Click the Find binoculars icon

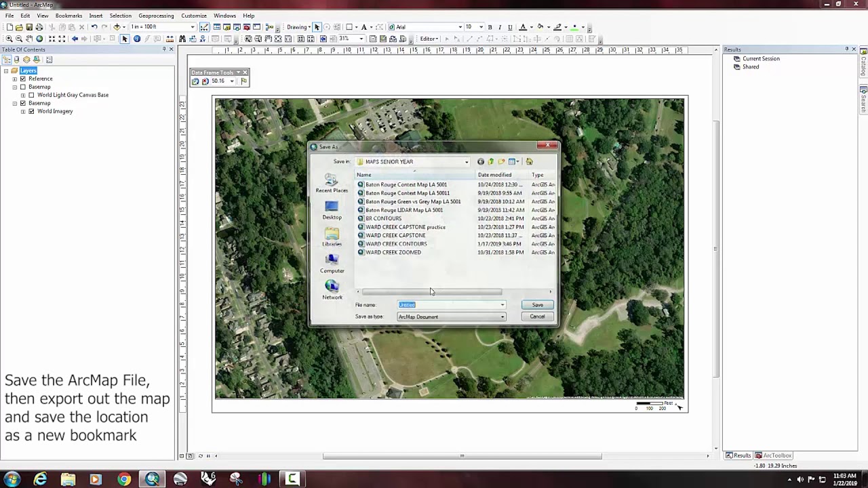[182, 39]
